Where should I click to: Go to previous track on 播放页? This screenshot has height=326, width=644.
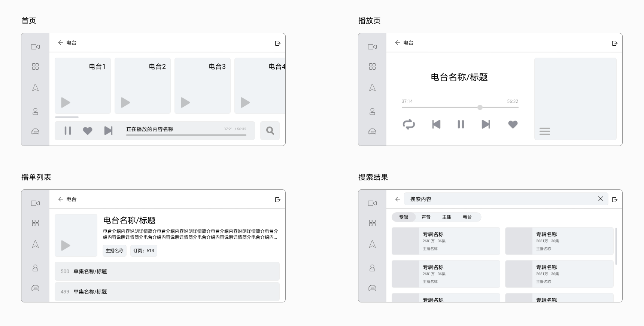pyautogui.click(x=436, y=124)
